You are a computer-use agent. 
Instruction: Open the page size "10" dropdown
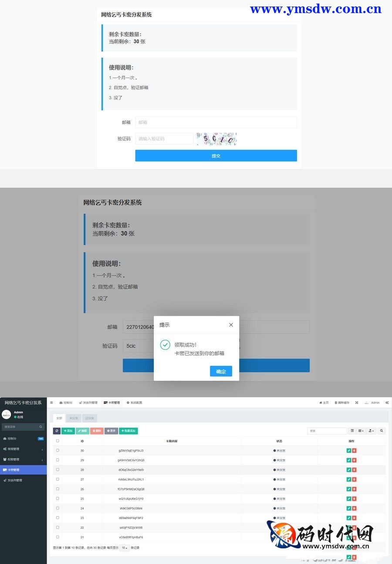coord(124,547)
